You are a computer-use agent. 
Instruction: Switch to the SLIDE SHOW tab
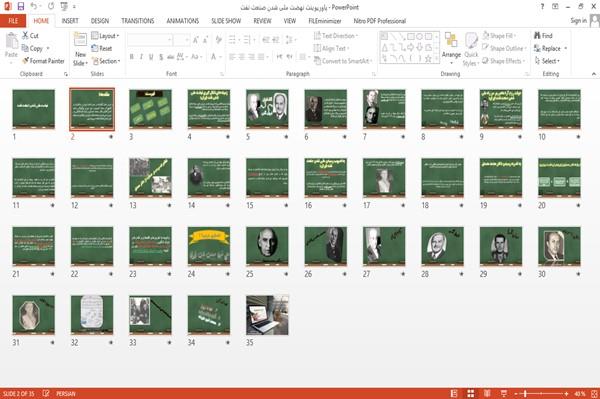(226, 21)
